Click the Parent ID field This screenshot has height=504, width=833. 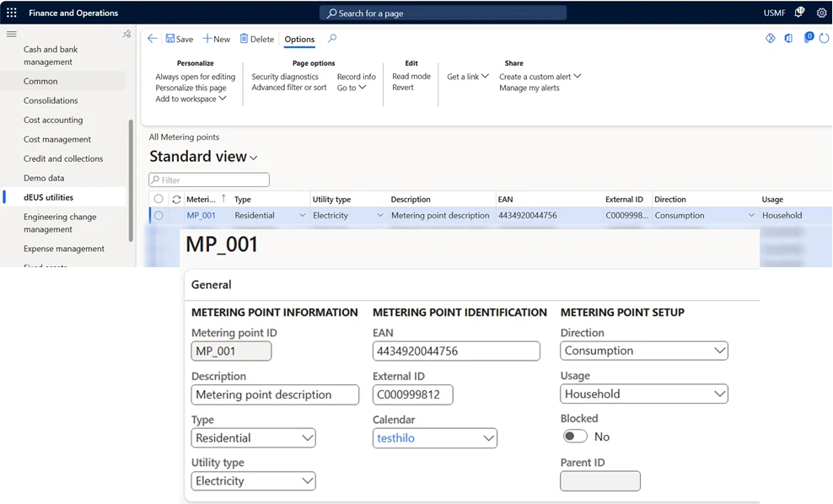click(x=599, y=481)
